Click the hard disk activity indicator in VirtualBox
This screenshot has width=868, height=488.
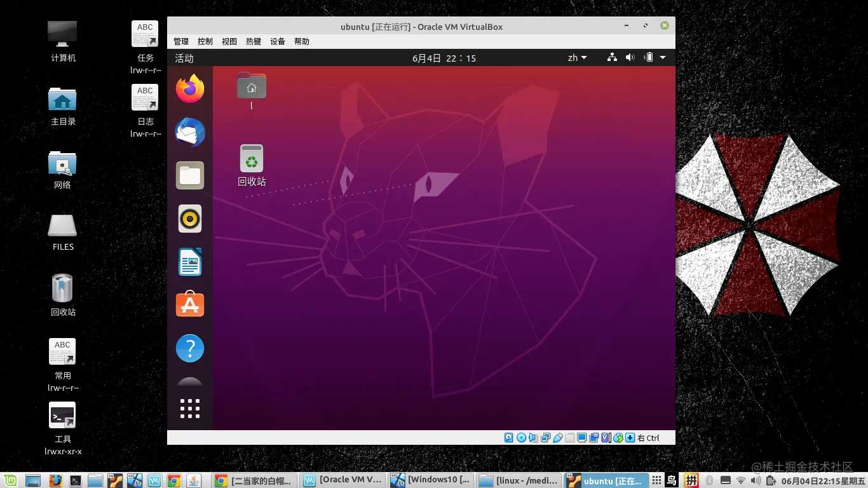coord(509,437)
